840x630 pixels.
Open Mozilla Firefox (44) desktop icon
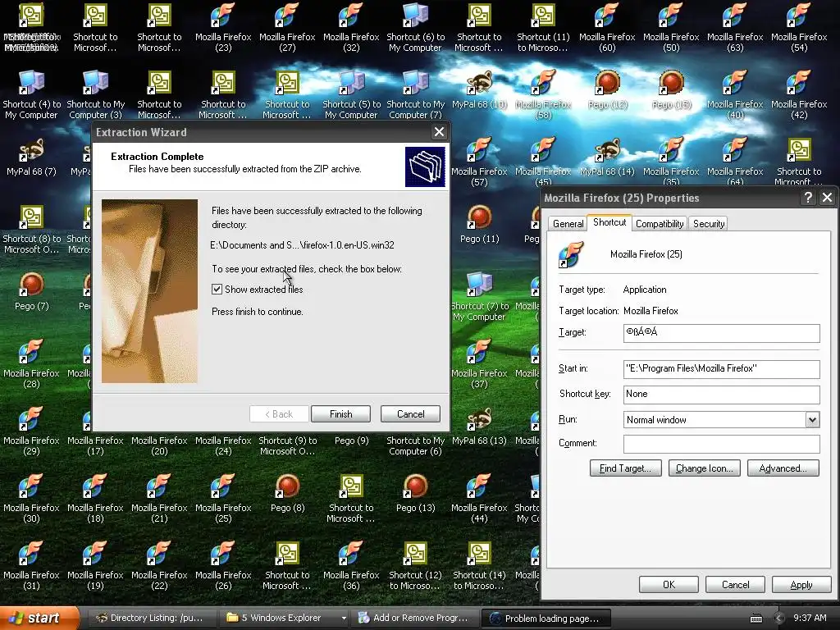coord(479,498)
